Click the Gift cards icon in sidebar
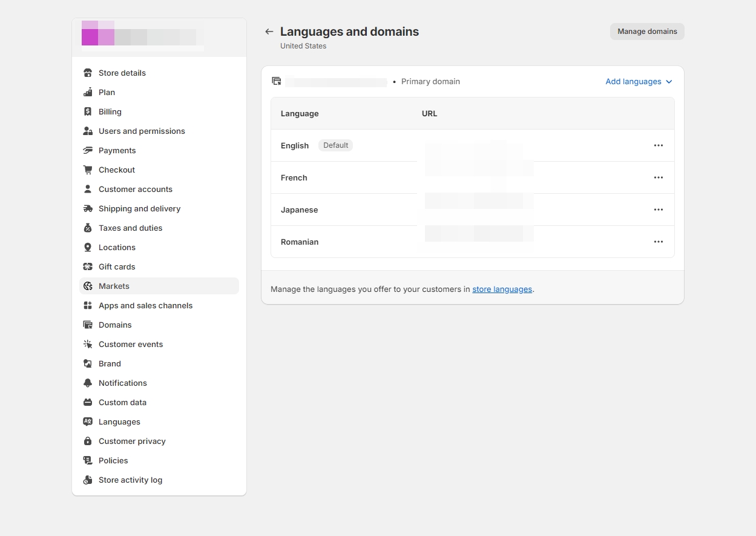756x536 pixels. [88, 266]
